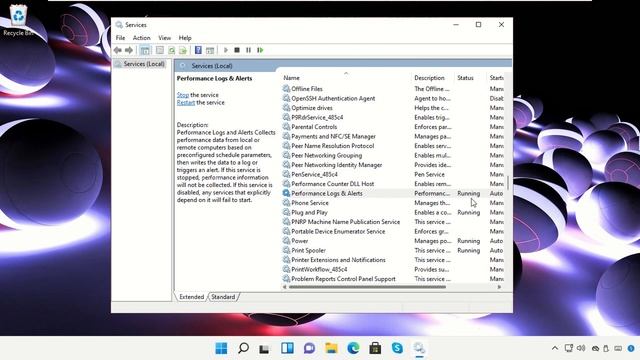This screenshot has width=640, height=360.
Task: Click the Back arrow in Services toolbar
Action: click(x=118, y=50)
